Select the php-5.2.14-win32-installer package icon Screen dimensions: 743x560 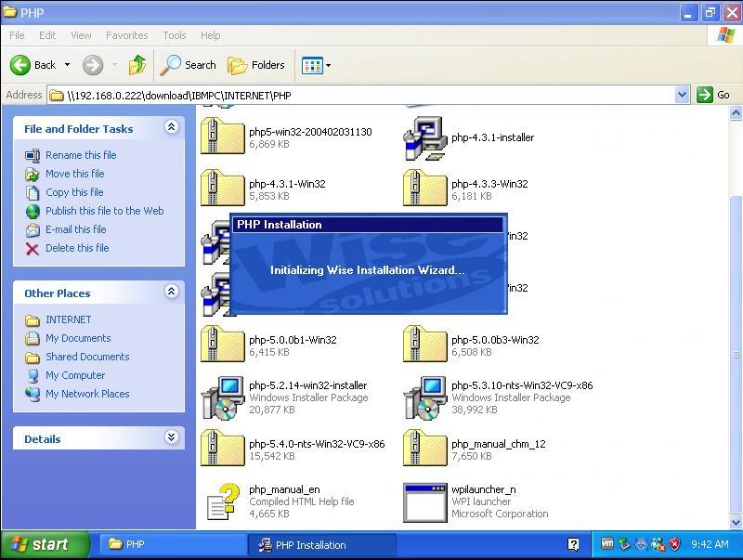tap(222, 397)
